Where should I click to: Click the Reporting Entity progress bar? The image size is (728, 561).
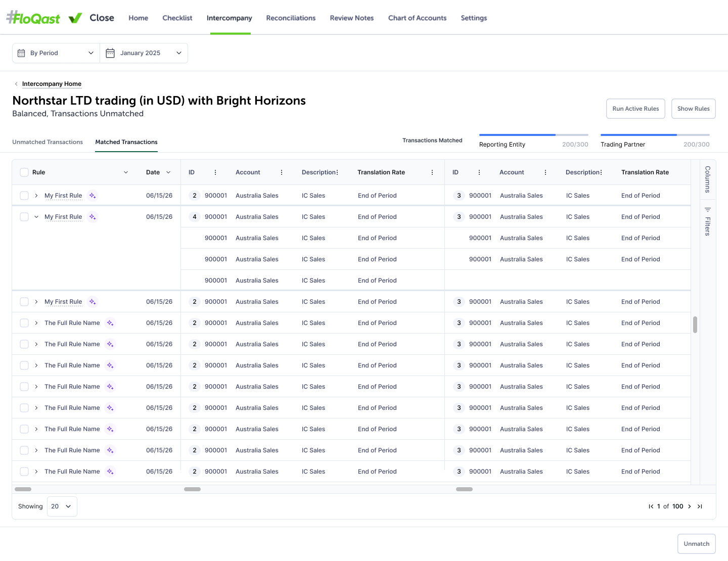(x=534, y=135)
